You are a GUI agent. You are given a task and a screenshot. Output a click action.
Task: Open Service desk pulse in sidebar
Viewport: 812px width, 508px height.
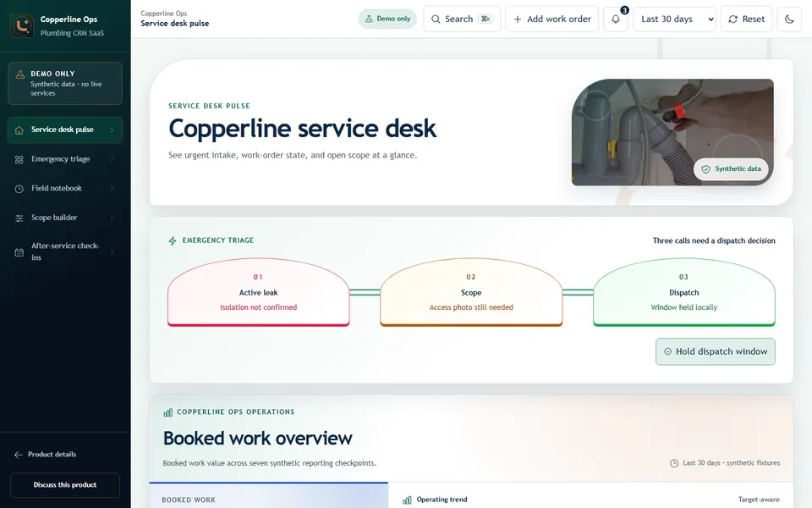(65, 130)
